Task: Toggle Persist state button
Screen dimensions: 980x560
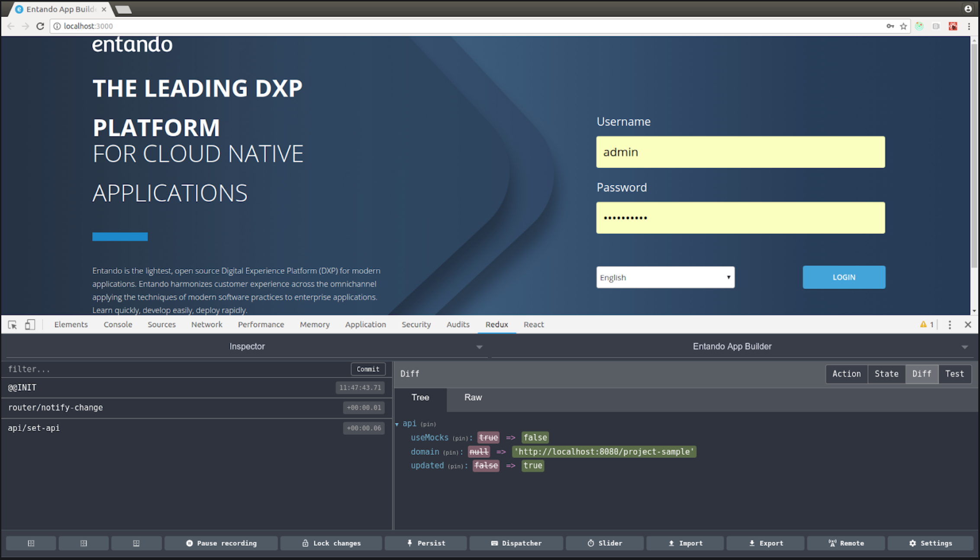Action: pos(426,543)
